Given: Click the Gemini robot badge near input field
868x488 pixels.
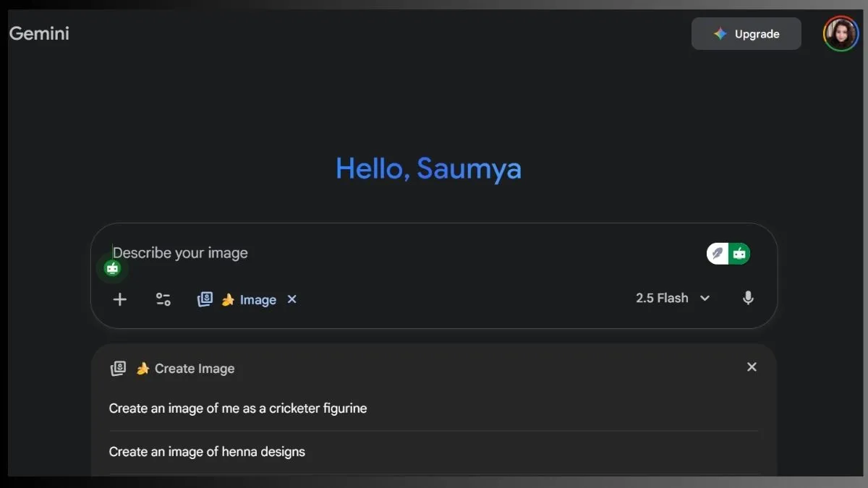Looking at the screenshot, I should pos(112,267).
